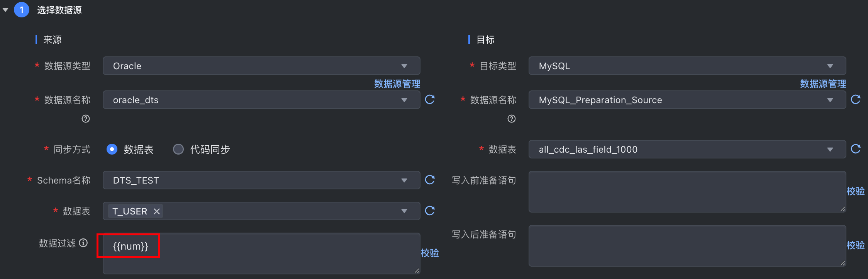The height and width of the screenshot is (279, 868).
Task: Open 数据源管理 link in target section
Action: tap(823, 83)
